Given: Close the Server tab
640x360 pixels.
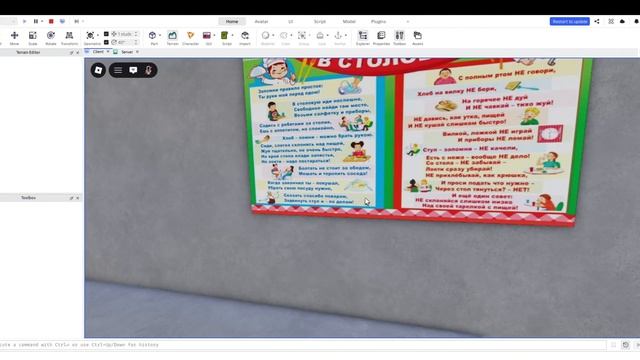Looking at the screenshot, I should [x=138, y=52].
